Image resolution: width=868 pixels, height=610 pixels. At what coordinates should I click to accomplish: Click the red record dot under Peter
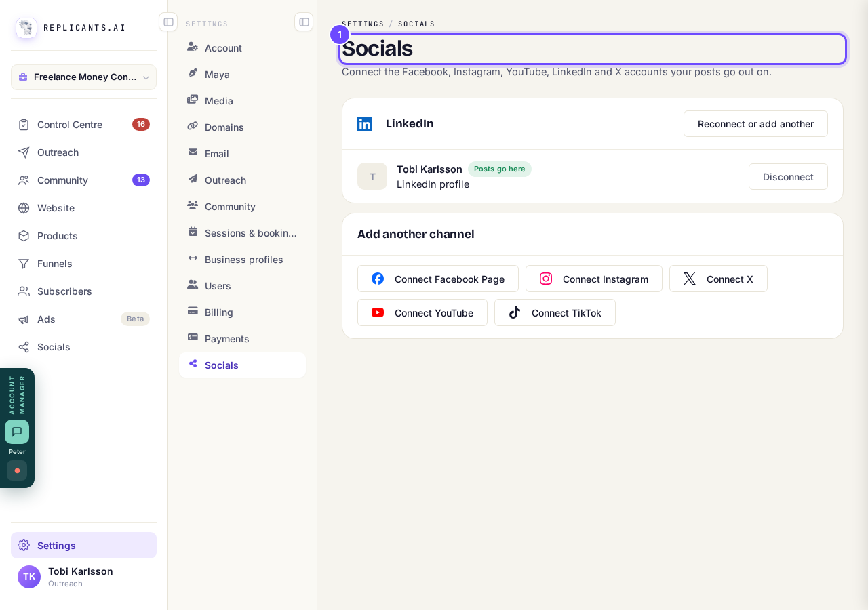click(x=17, y=470)
